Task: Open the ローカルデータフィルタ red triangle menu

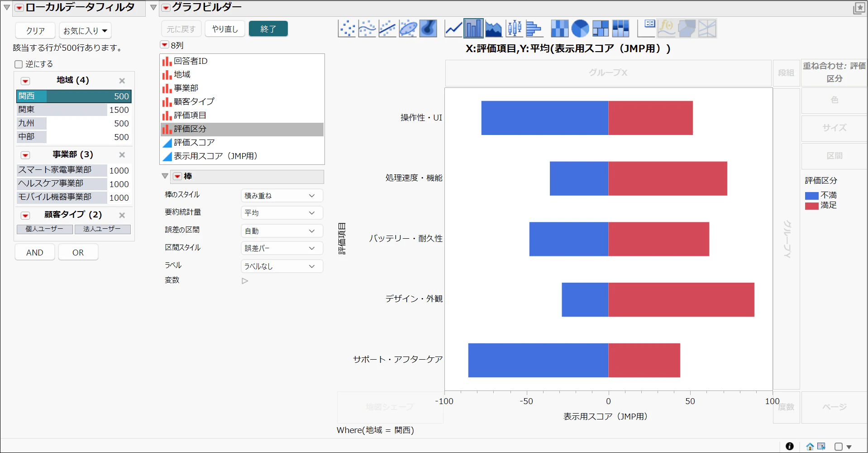Action: tap(19, 8)
